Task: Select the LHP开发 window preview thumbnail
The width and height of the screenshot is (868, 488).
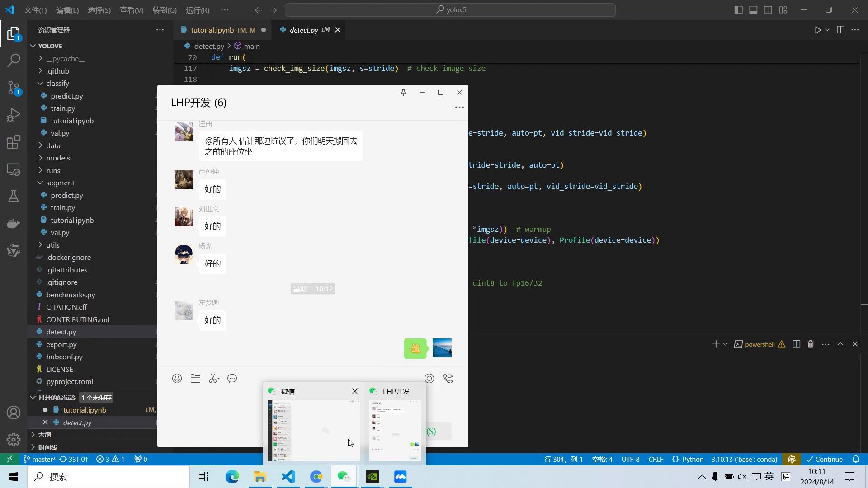Action: [x=396, y=431]
